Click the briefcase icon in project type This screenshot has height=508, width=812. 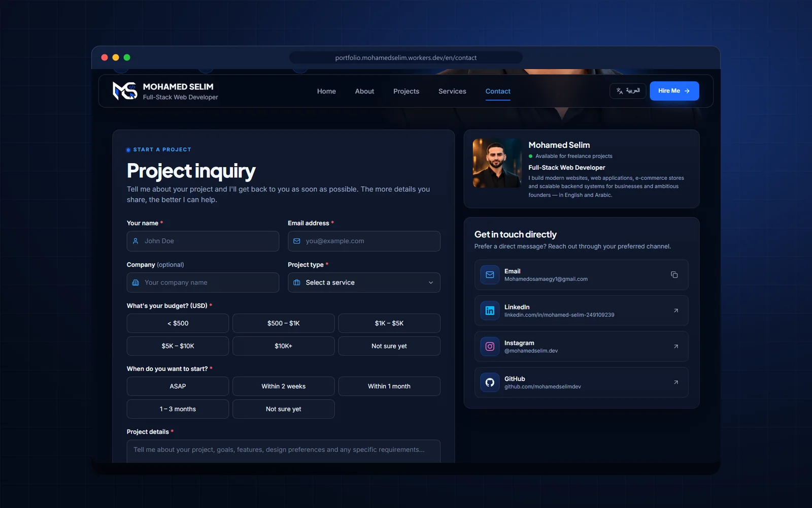[x=297, y=282]
